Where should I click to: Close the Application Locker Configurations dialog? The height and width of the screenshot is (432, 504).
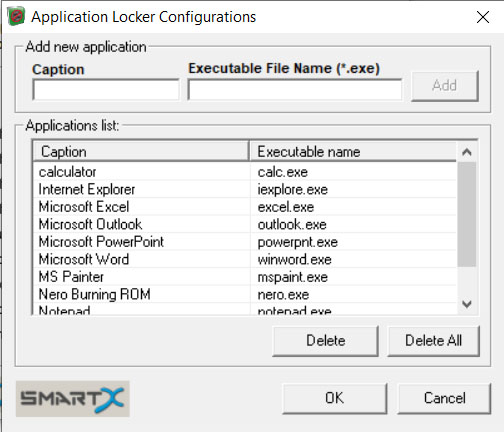(483, 17)
